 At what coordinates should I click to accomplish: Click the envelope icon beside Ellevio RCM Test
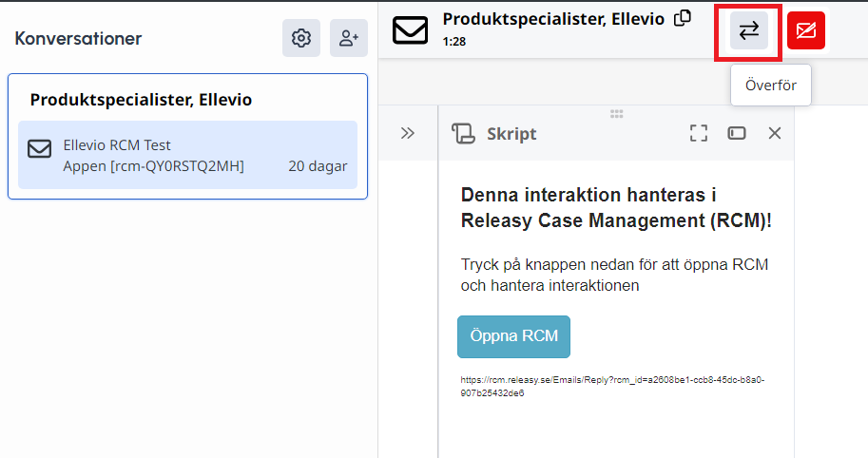point(39,149)
